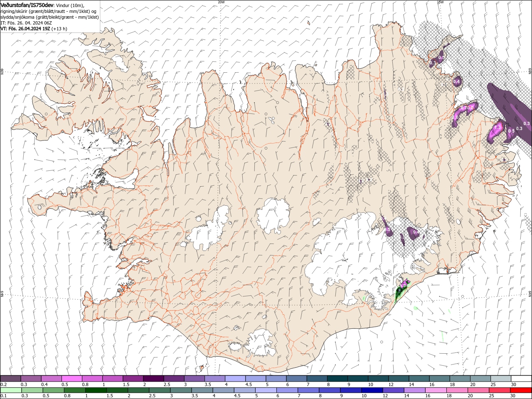The width and height of the screenshot is (532, 399).
Task: Select upper legend swatch between 2 and 2.5
Action: (x=153, y=378)
